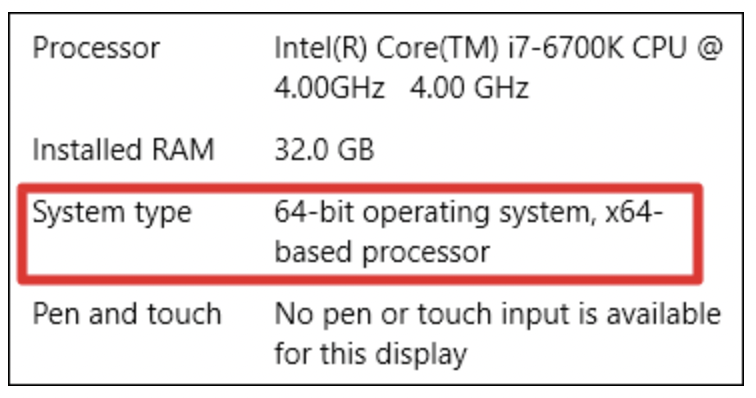This screenshot has height=398, width=756.
Task: Select the for this display line
Action: (x=371, y=354)
